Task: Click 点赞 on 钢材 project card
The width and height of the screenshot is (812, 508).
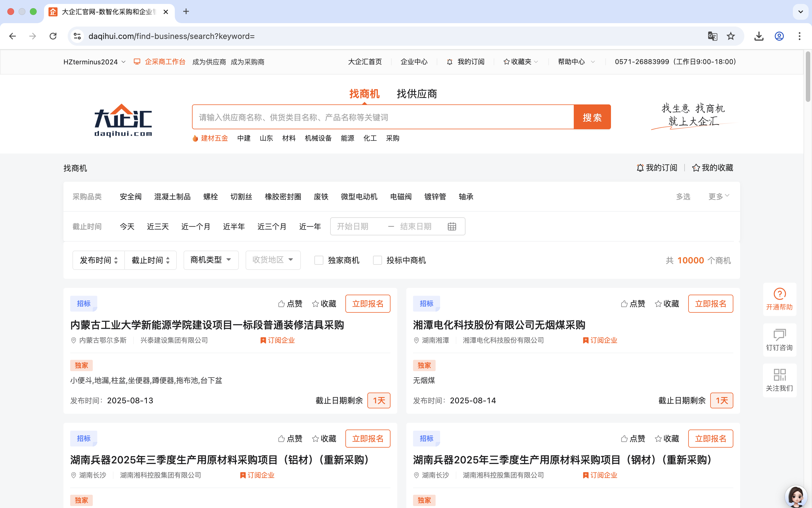Action: pyautogui.click(x=633, y=439)
